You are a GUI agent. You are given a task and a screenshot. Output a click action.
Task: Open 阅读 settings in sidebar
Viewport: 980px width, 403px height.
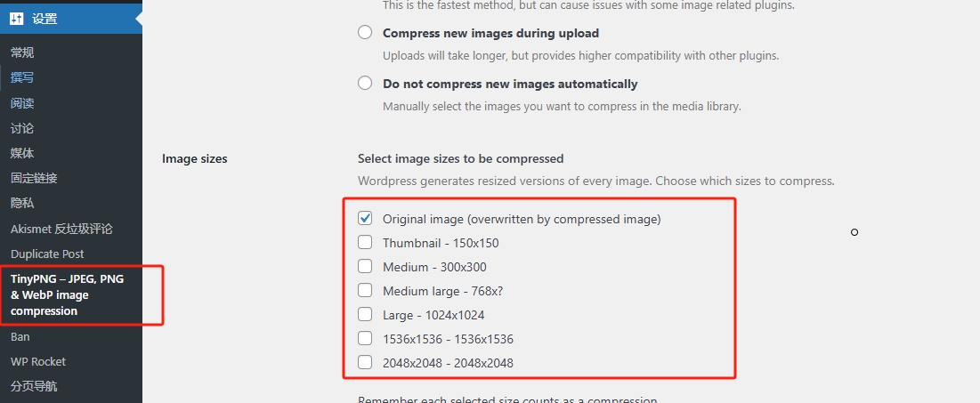[22, 103]
